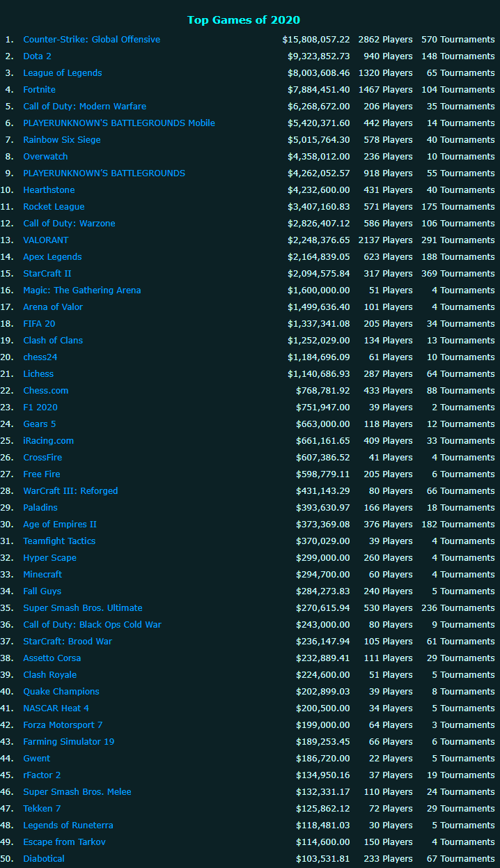Open rank 9 PLAYERUNKNOWN'S BATTLEGROUNDS link
This screenshot has width=500, height=868.
coord(104,173)
